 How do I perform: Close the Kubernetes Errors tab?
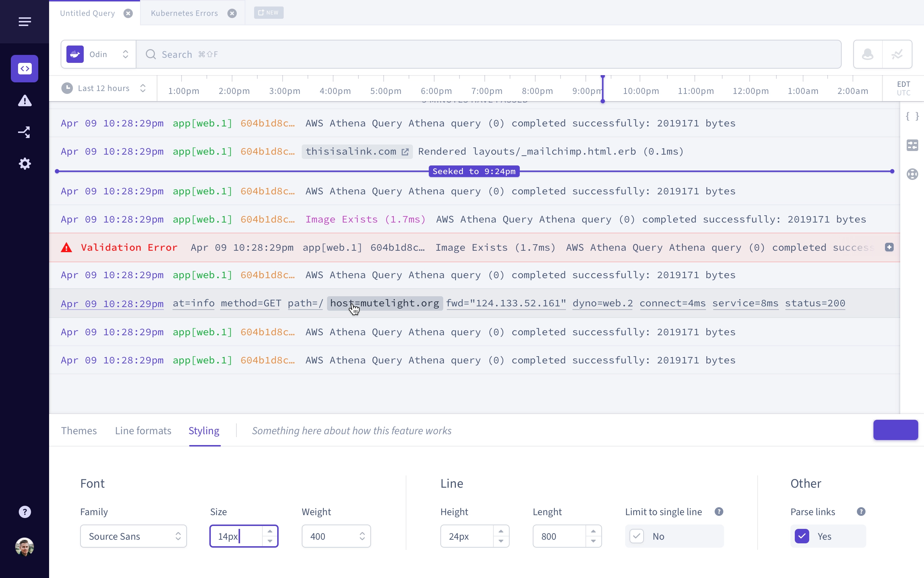tap(232, 13)
